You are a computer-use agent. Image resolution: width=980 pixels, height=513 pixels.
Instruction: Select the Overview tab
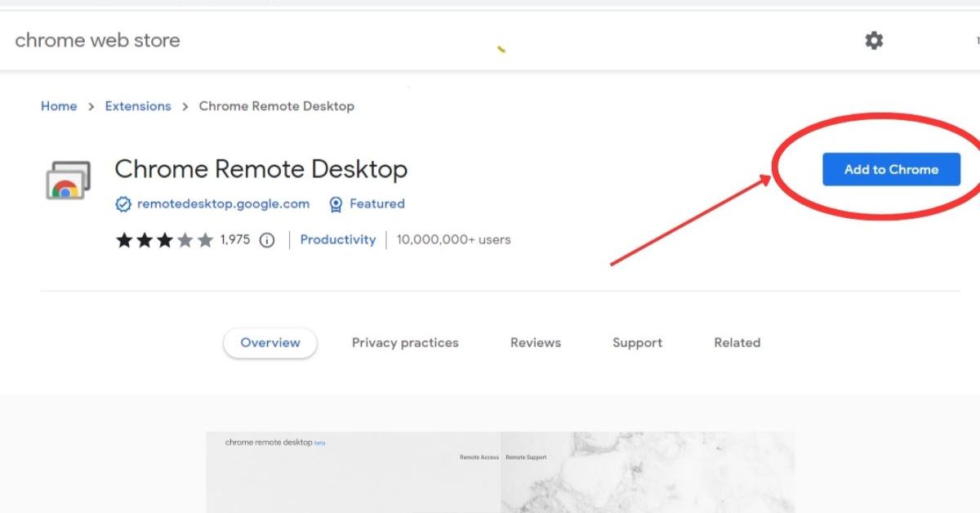coord(270,343)
